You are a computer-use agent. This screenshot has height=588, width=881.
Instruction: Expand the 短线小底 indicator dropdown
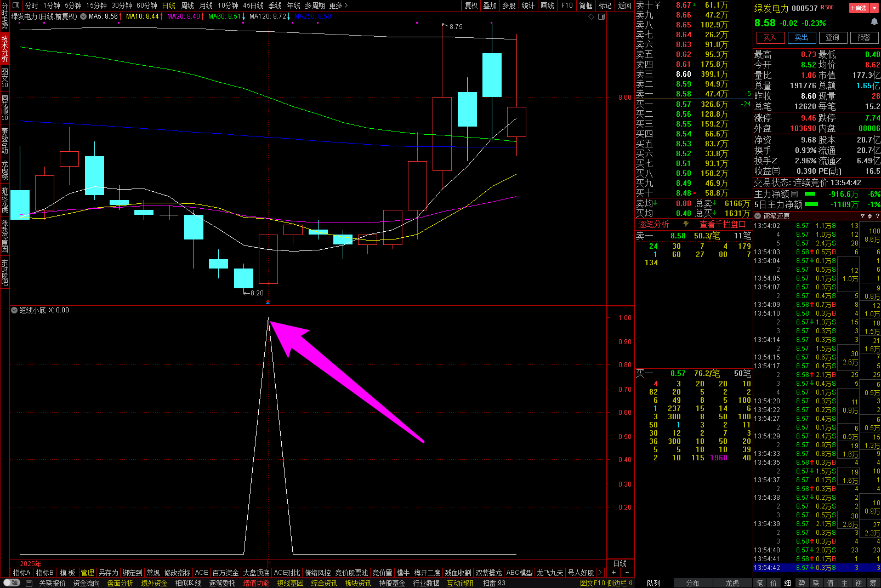pos(14,310)
